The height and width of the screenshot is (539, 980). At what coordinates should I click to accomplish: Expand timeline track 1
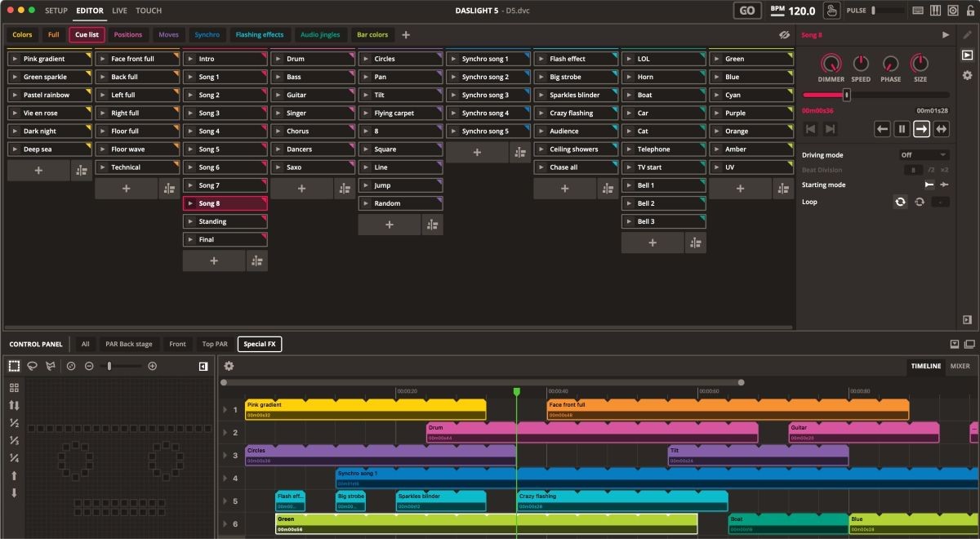pos(225,410)
